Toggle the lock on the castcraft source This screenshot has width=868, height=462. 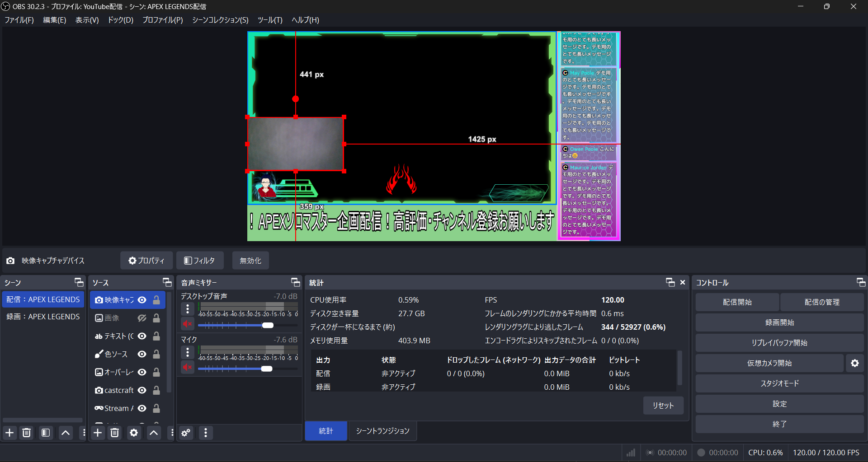[156, 390]
